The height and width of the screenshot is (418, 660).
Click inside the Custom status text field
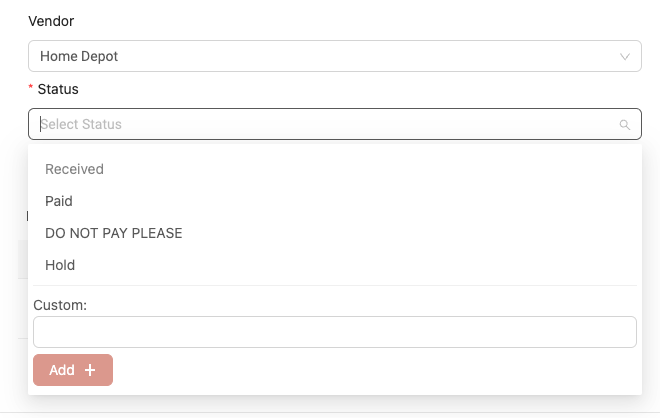coord(335,332)
